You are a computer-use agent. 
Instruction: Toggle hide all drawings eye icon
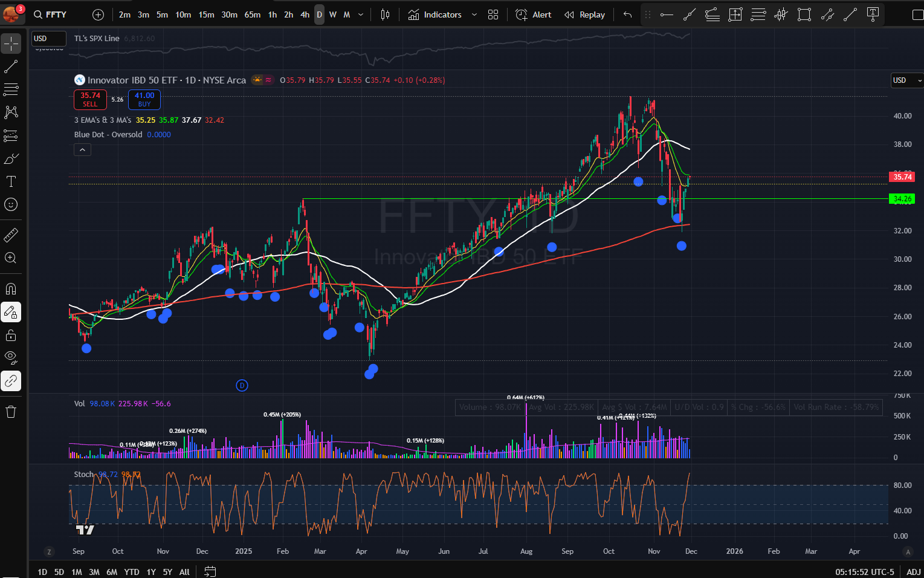[11, 358]
